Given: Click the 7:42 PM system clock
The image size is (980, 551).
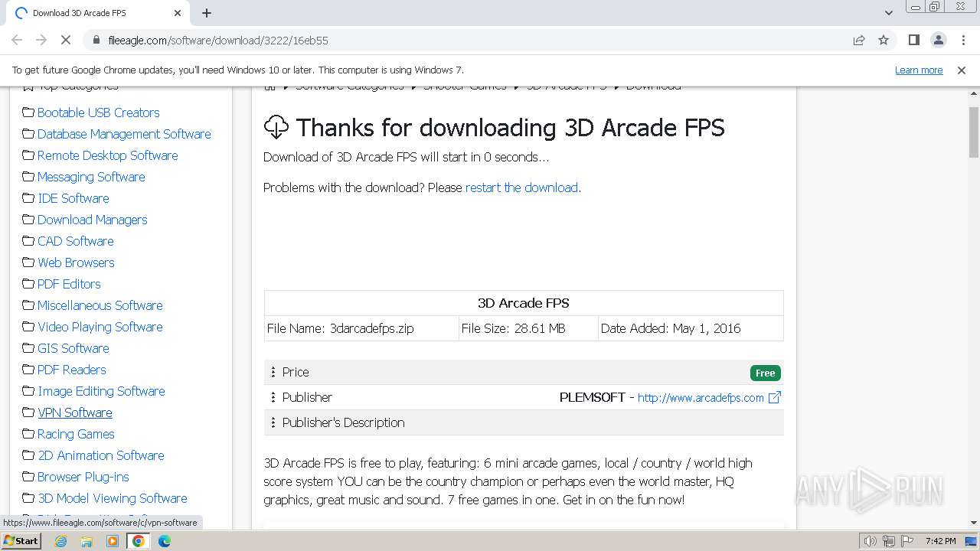Looking at the screenshot, I should 940,541.
